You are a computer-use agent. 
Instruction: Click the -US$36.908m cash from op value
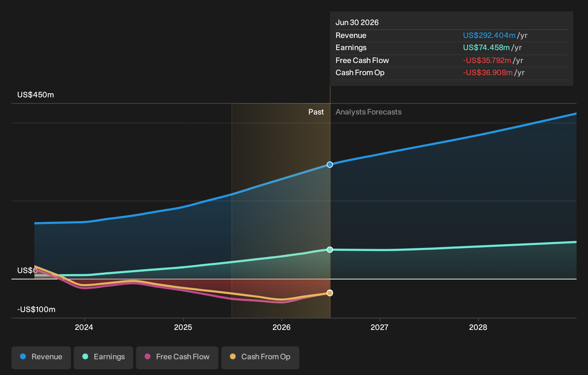(x=488, y=73)
